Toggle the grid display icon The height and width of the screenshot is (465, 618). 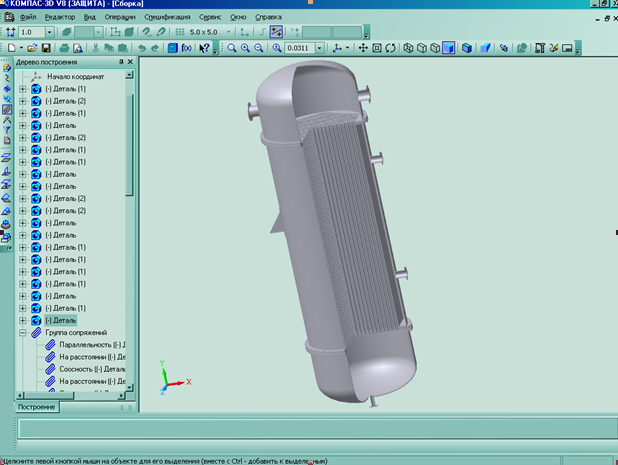coord(180,32)
